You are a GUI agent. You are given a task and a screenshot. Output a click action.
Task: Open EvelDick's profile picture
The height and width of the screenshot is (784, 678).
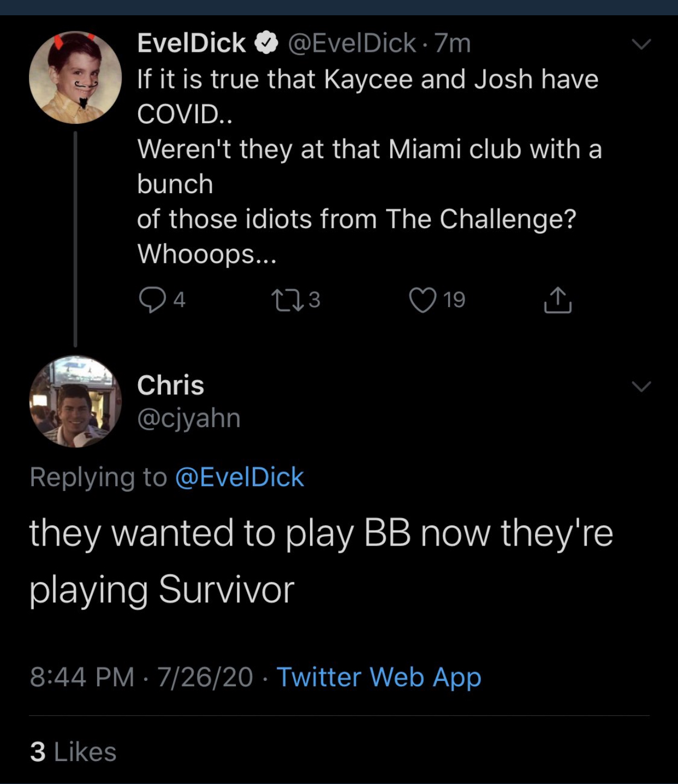click(x=75, y=77)
